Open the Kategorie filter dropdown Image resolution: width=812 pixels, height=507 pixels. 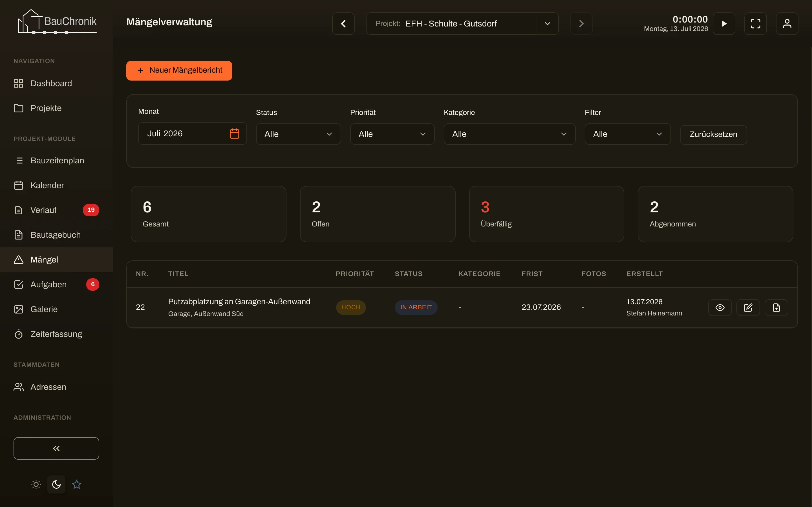(x=509, y=134)
